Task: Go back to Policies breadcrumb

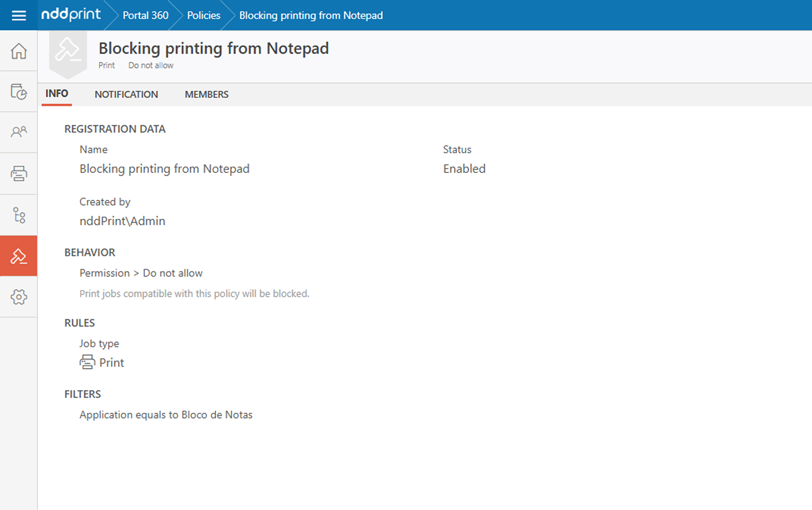Action: click(203, 15)
